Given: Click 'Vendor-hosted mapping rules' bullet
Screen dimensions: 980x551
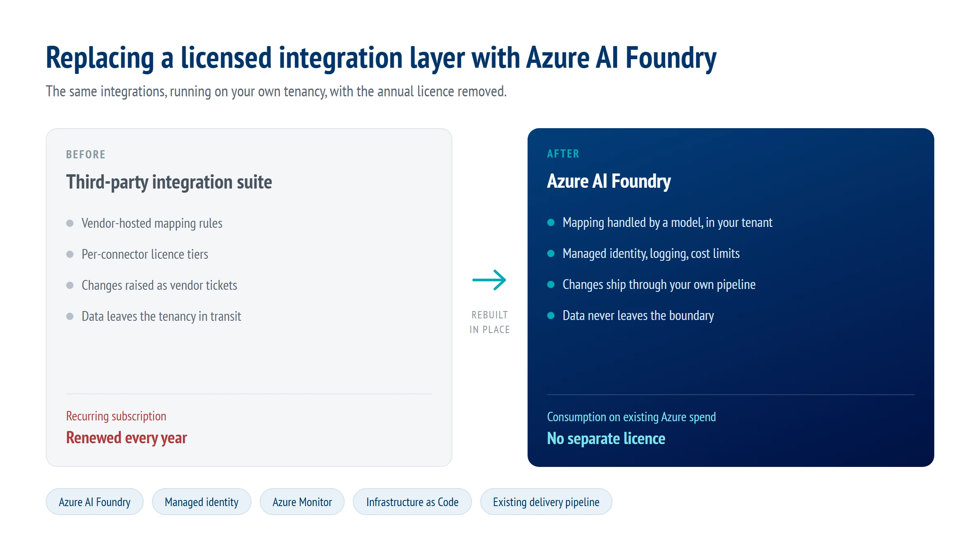Looking at the screenshot, I should (x=152, y=223).
